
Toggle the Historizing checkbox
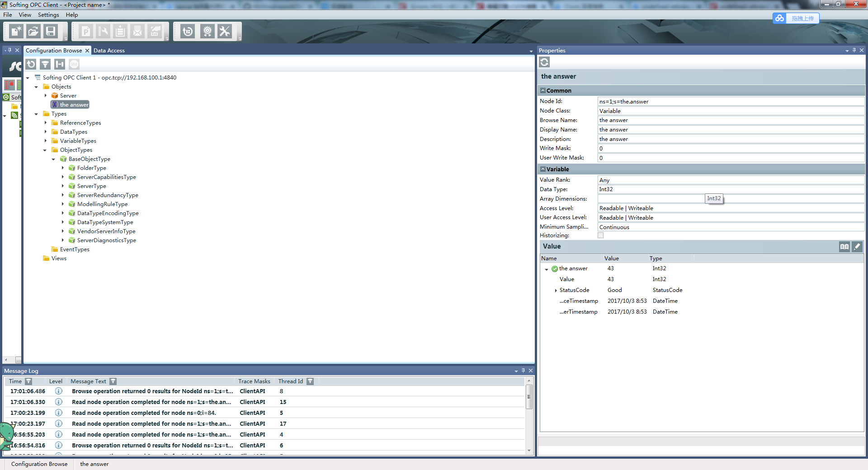[600, 235]
